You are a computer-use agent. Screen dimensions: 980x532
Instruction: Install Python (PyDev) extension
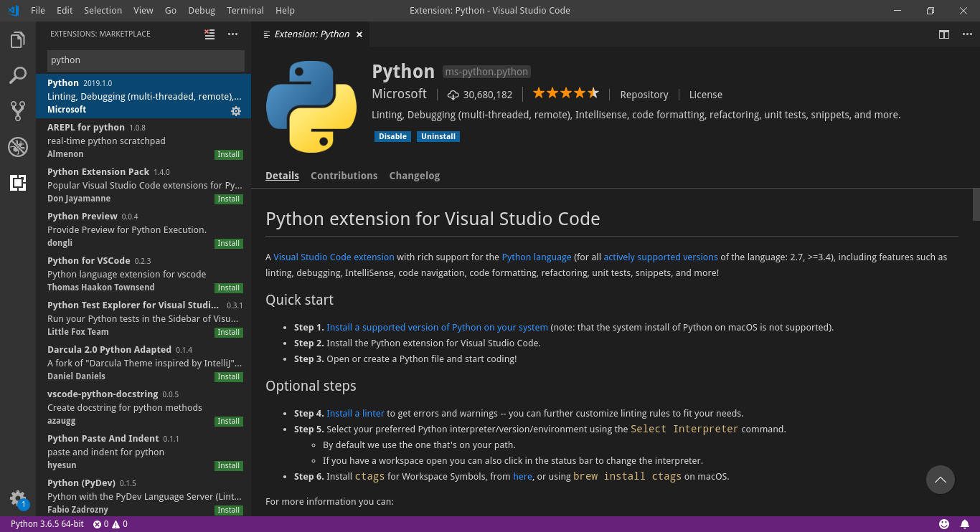click(229, 510)
